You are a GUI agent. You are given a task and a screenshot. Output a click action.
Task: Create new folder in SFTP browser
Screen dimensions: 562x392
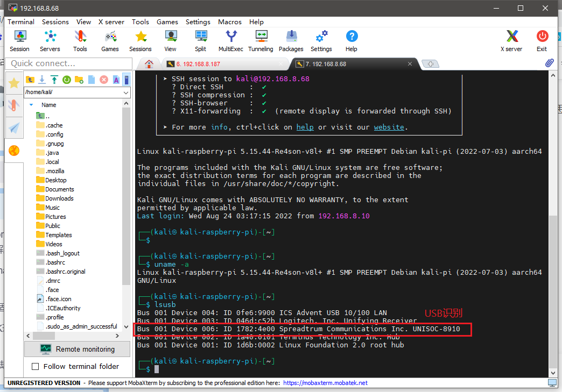point(79,80)
